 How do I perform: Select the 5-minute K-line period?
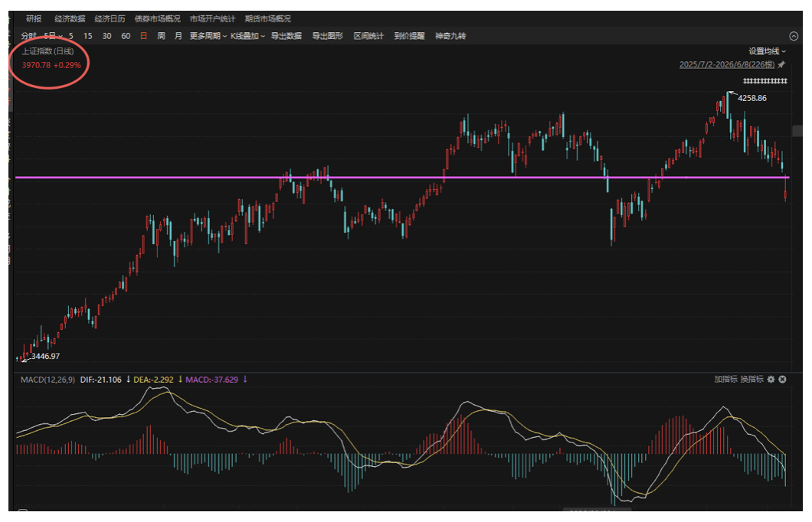(x=71, y=36)
